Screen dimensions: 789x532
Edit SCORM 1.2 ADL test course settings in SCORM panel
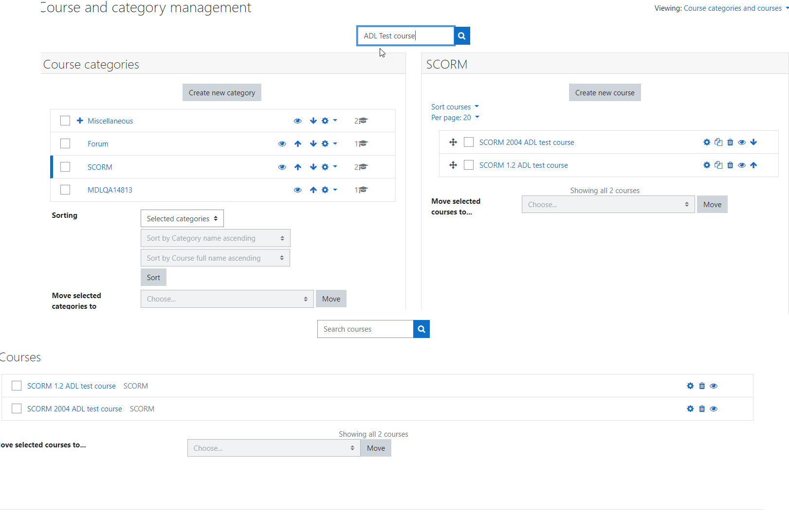(x=707, y=165)
